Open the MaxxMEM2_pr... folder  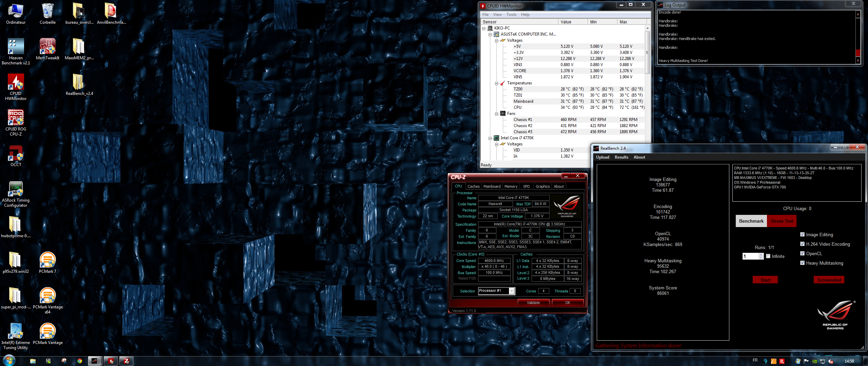(79, 49)
